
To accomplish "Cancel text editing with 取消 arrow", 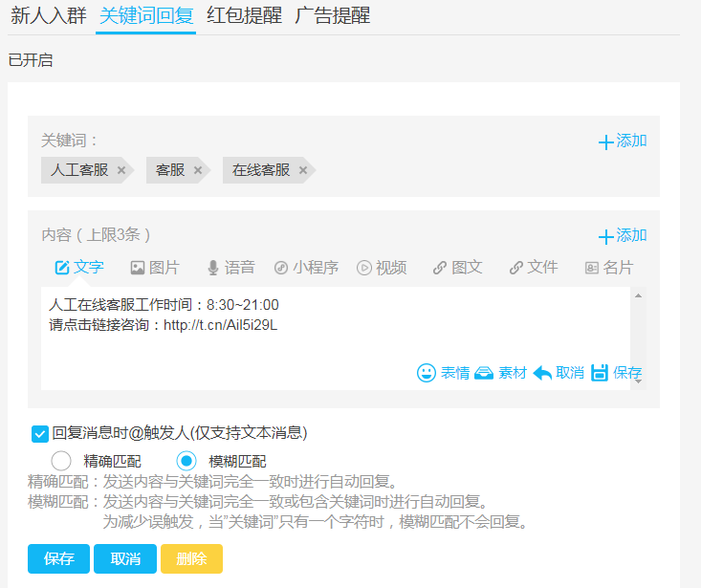I will [x=559, y=373].
